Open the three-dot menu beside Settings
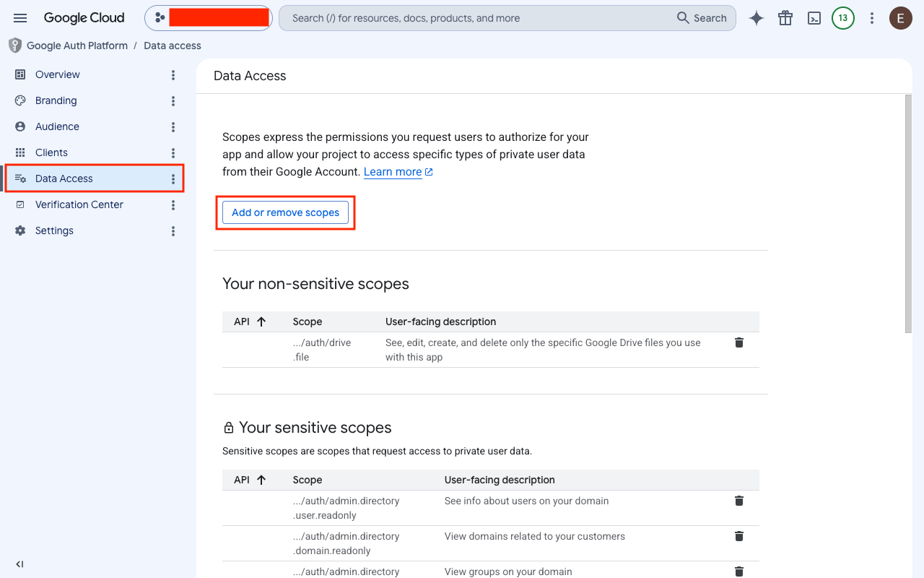The image size is (924, 578). click(173, 230)
